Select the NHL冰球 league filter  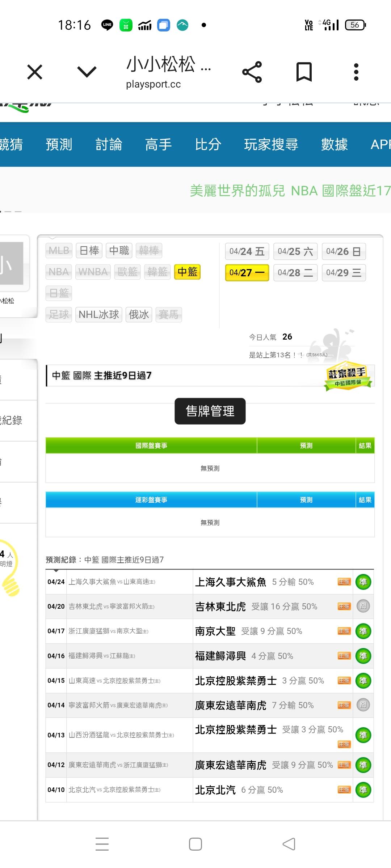pos(99,315)
